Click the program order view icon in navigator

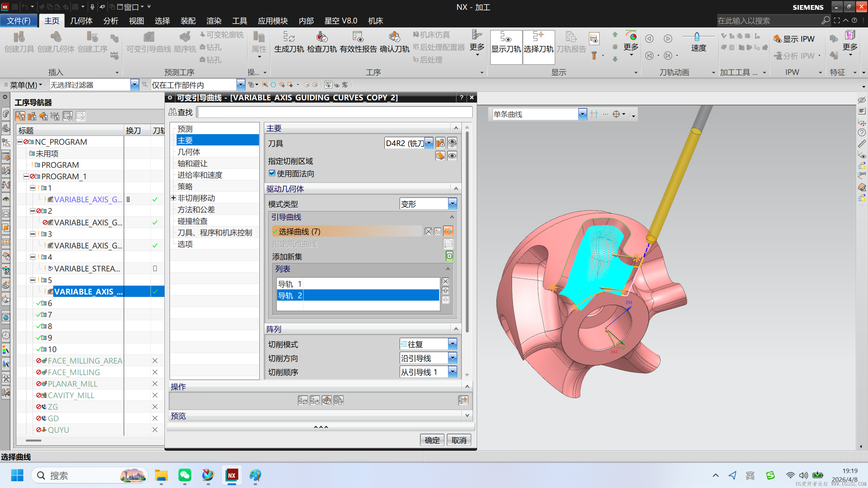(x=20, y=117)
